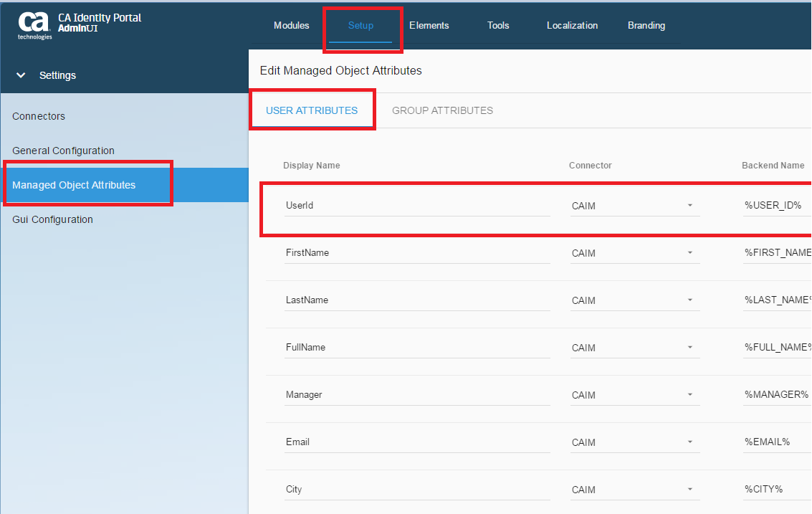This screenshot has width=812, height=514.
Task: Click the Connector column header
Action: [590, 166]
